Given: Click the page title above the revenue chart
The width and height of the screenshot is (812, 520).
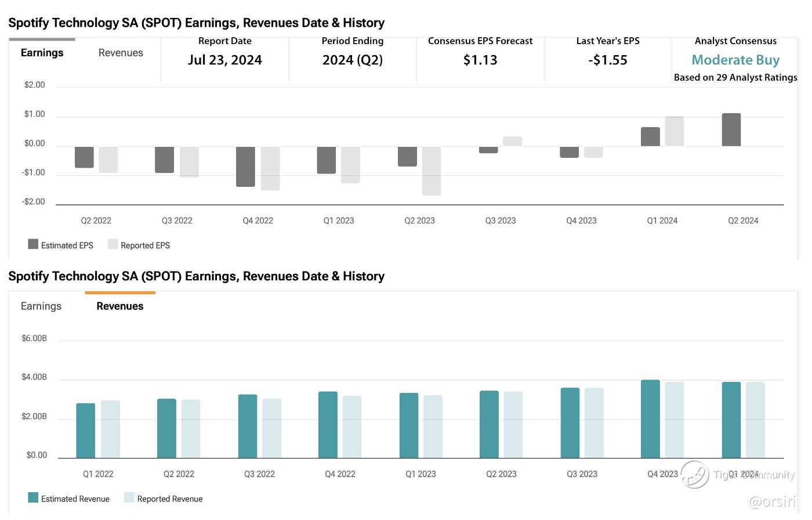Looking at the screenshot, I should (197, 276).
